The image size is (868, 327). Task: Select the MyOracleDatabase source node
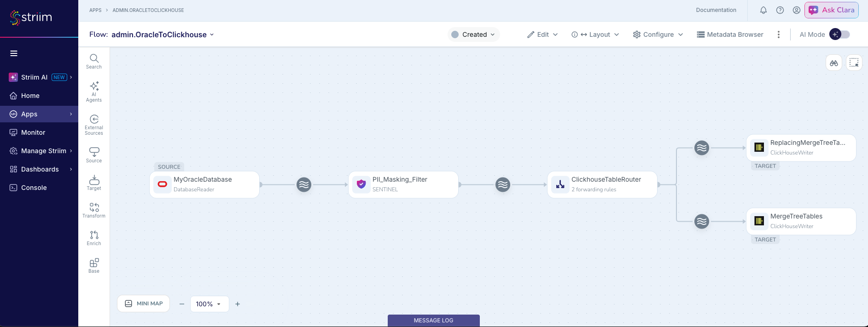(x=204, y=185)
